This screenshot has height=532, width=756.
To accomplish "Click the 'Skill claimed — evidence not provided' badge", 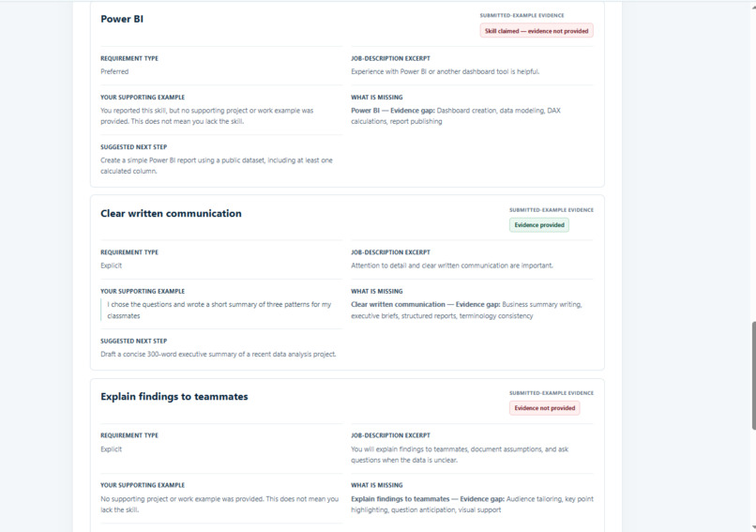I will 537,31.
